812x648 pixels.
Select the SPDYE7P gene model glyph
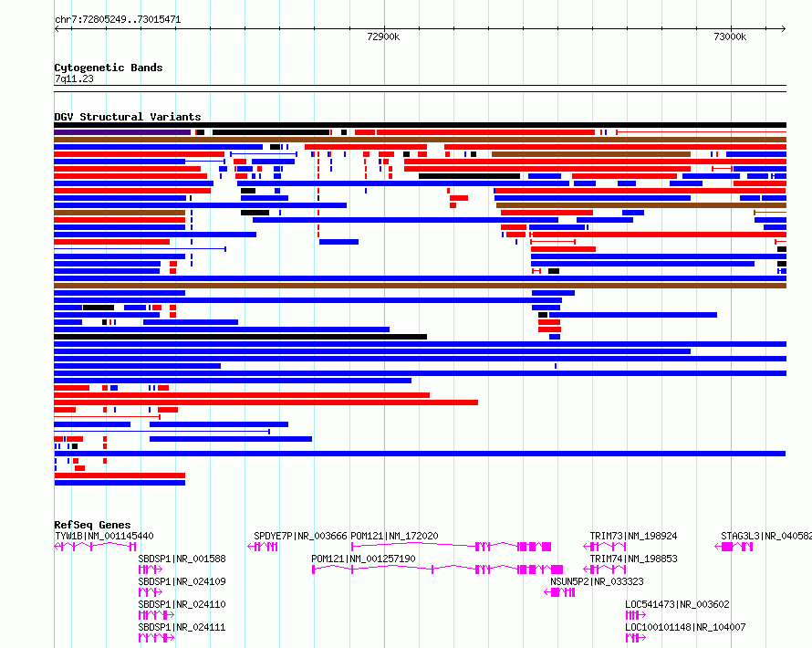pyautogui.click(x=263, y=547)
